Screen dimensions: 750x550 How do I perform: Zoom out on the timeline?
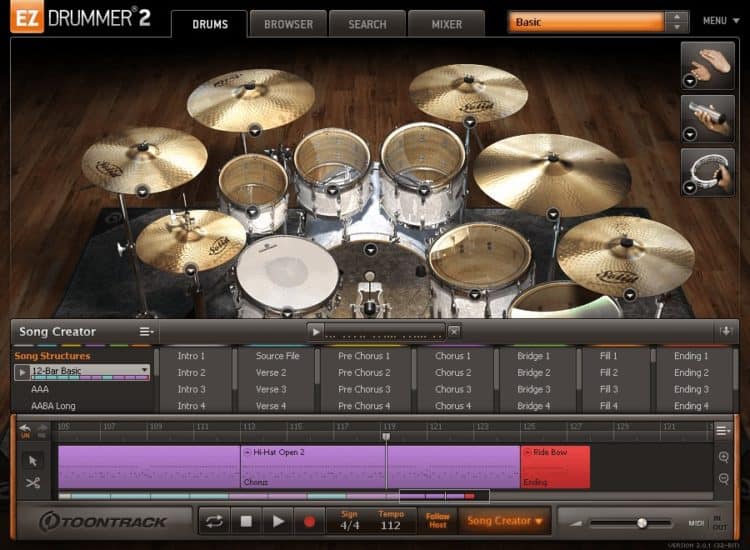(723, 479)
